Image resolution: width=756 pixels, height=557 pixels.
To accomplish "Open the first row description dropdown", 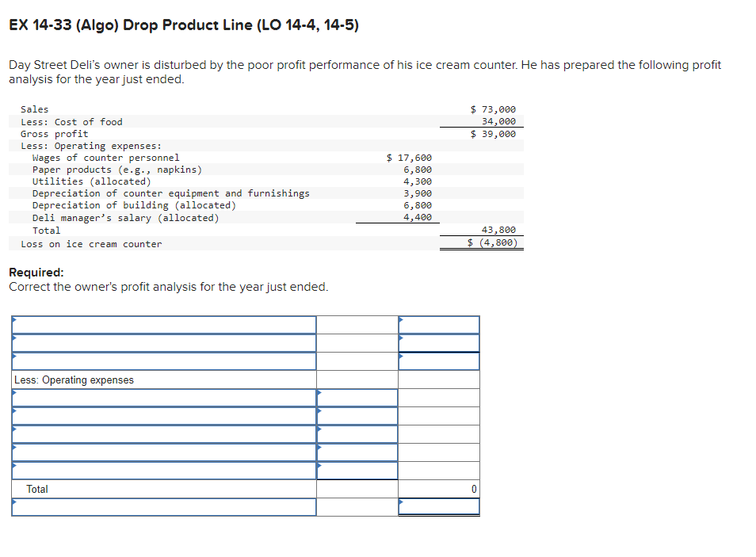I will pyautogui.click(x=162, y=323).
